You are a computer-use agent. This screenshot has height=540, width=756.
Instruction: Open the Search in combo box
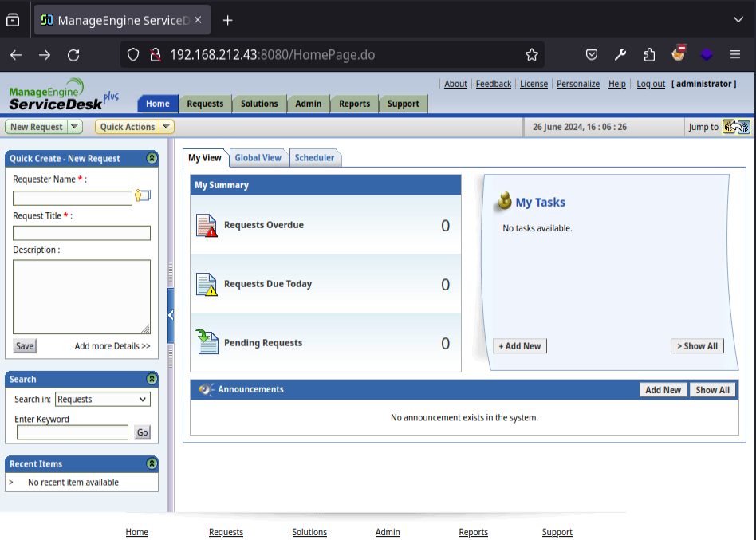click(102, 399)
